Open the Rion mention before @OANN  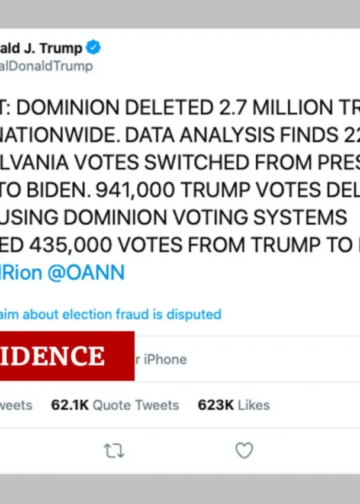coord(21,272)
